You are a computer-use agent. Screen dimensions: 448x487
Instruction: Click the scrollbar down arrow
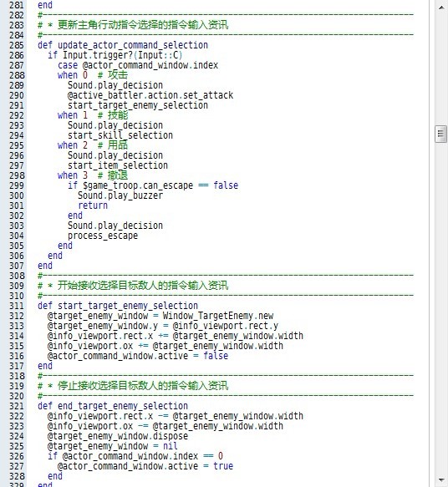[x=440, y=480]
